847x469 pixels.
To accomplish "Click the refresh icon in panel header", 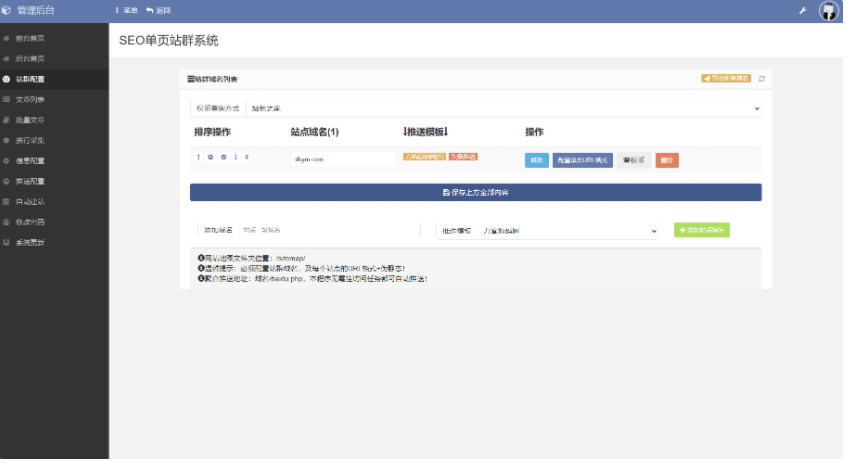I will (x=762, y=79).
